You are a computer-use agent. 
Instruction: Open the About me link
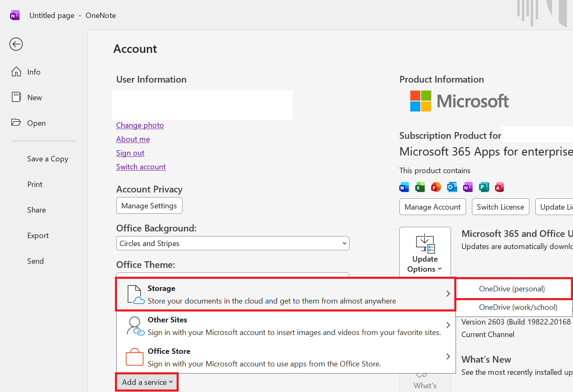(x=133, y=139)
